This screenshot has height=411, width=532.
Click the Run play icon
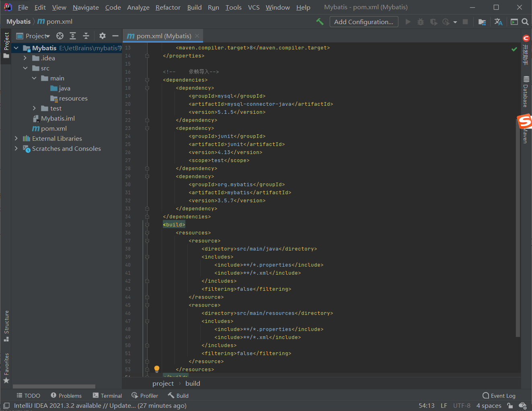408,22
